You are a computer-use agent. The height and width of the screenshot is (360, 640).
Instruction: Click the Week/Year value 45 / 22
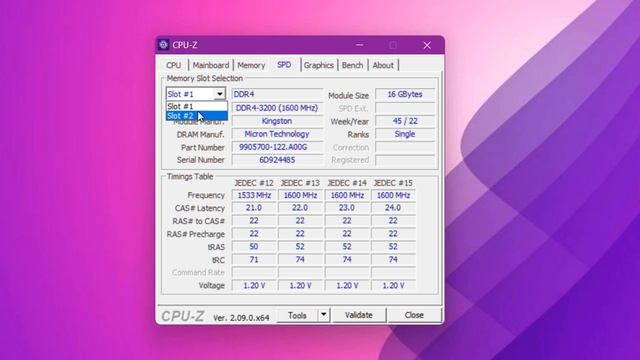coord(405,121)
